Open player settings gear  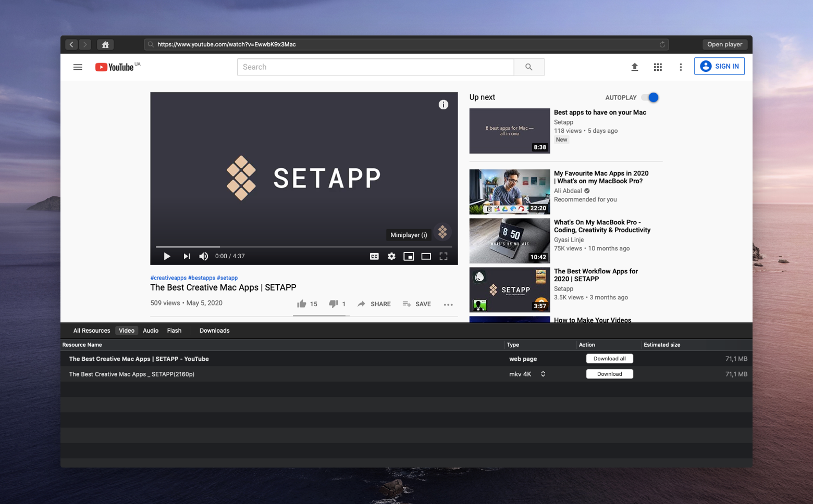391,256
